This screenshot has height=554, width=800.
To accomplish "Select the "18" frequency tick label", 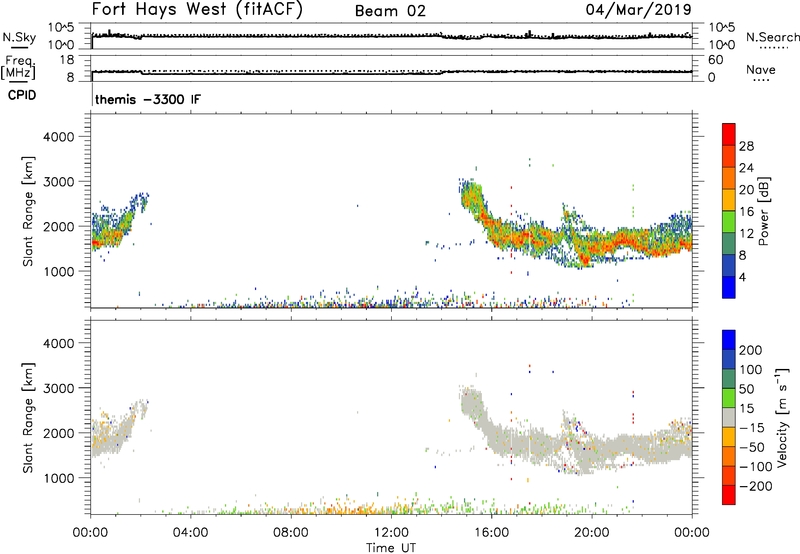I will 67,60.
